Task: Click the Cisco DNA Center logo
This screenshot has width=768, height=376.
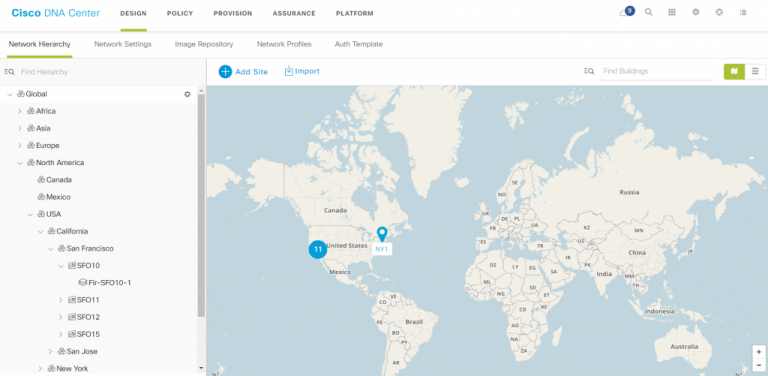Action: point(55,13)
